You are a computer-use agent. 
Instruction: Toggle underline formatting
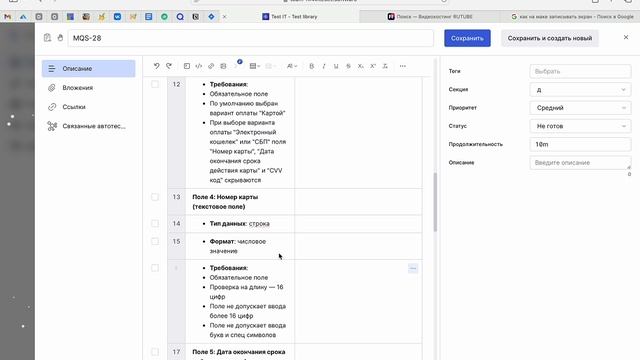[x=336, y=66]
